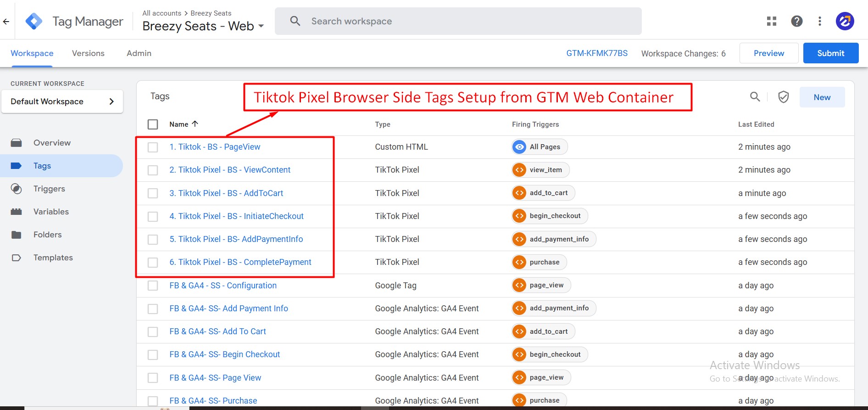Click the view_item trigger chip

click(x=540, y=170)
